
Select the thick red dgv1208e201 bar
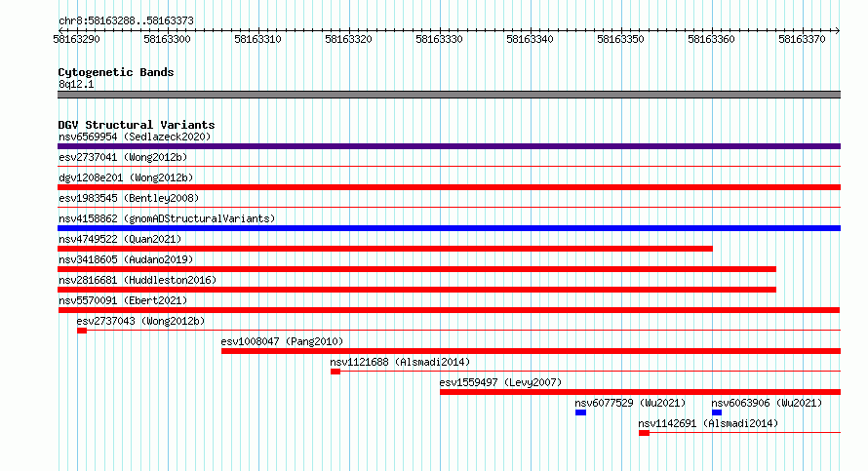point(449,187)
